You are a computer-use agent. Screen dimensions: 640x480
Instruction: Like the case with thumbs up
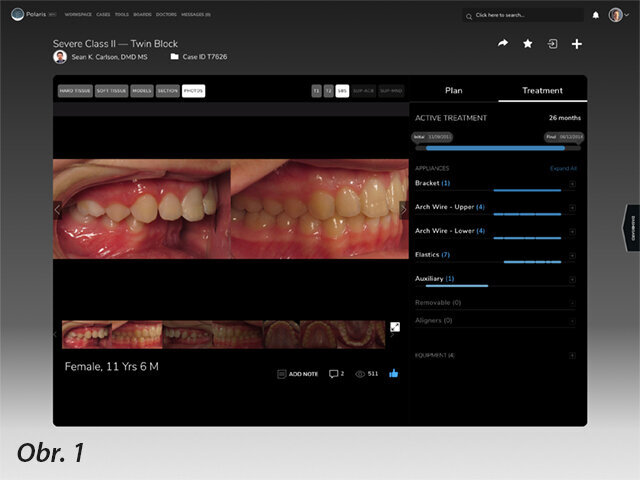click(393, 373)
